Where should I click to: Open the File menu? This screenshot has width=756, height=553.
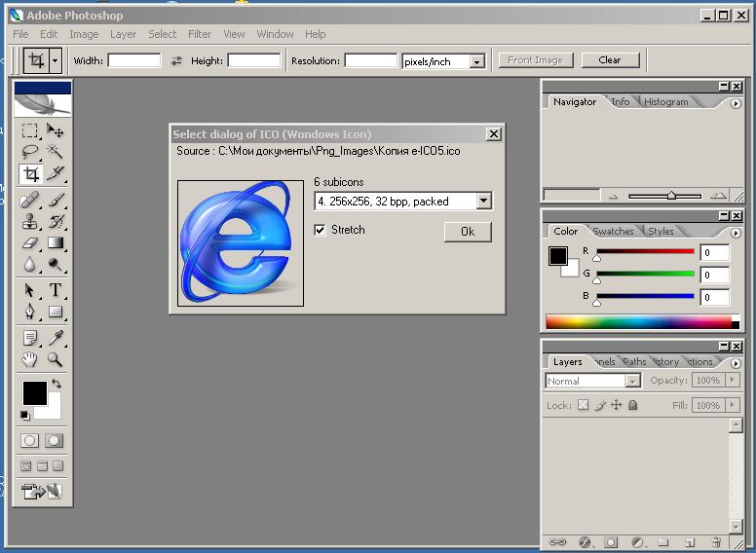(20, 34)
